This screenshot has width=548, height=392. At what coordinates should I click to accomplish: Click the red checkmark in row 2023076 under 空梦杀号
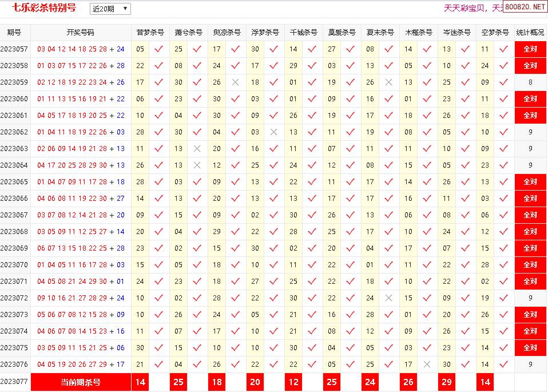click(x=503, y=365)
